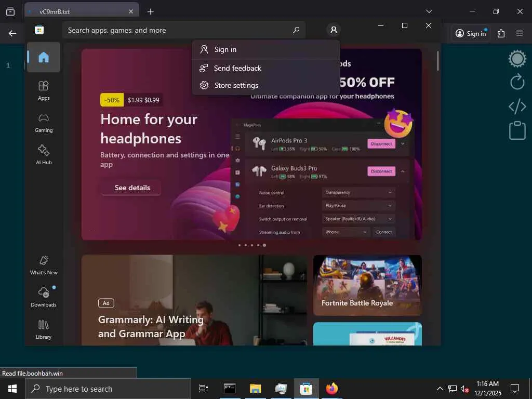Image resolution: width=532 pixels, height=399 pixels.
Task: Open the terminal app on taskbar
Action: (230, 389)
